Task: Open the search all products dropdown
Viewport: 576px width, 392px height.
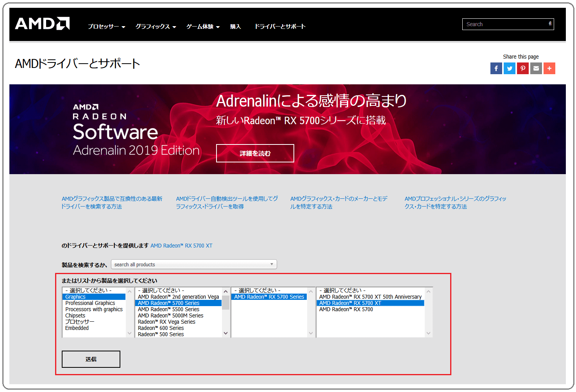Action: [x=194, y=264]
